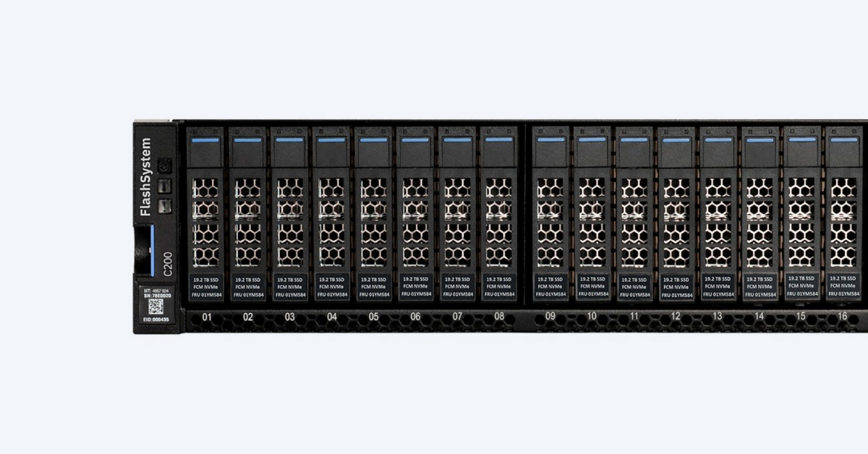The image size is (868, 454).
Task: Click bay number 15
Action: (801, 317)
